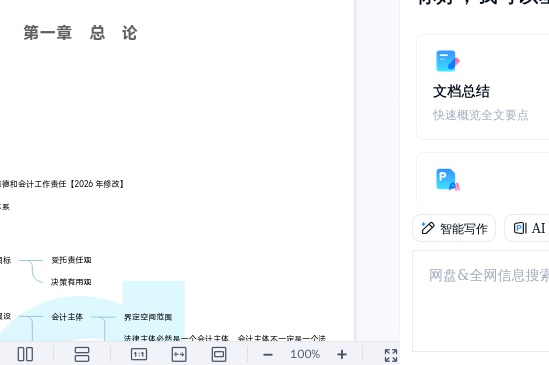Image resolution: width=549 pixels, height=365 pixels.
Task: Select the 智能写作 button
Action: [454, 228]
